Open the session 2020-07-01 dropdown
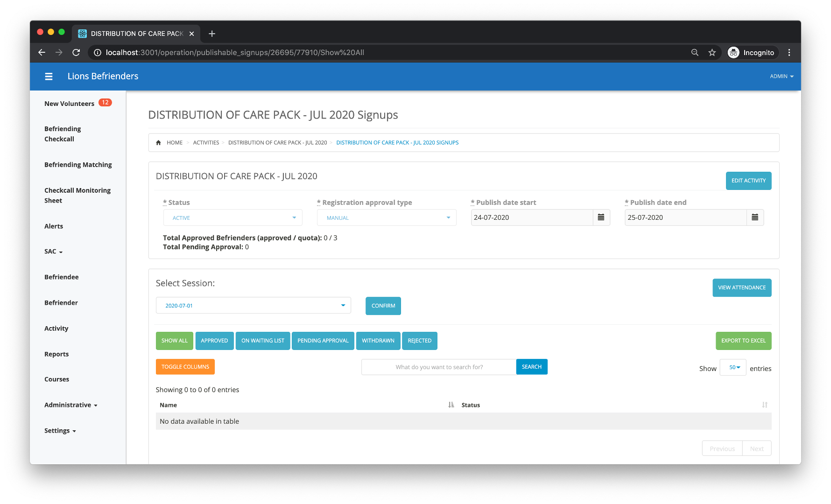 (254, 306)
